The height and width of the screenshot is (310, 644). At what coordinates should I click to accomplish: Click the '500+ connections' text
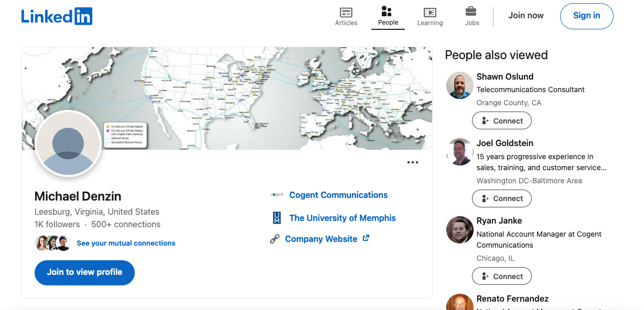click(126, 224)
